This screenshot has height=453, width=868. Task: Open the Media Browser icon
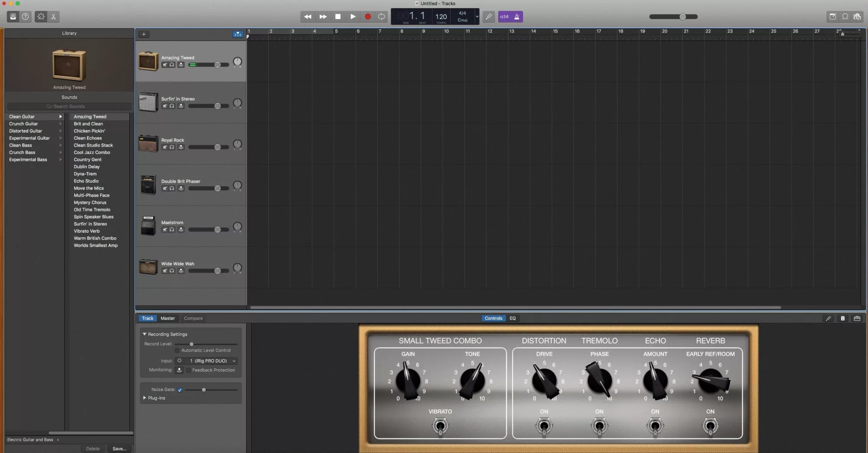(858, 16)
